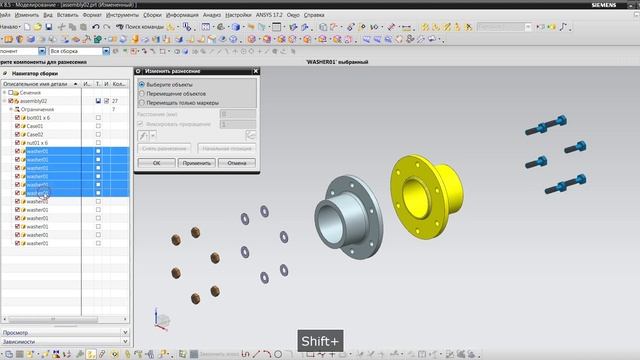This screenshot has width=640, height=360.
Task: Close the Изменить разнесение dialog
Action: click(256, 71)
